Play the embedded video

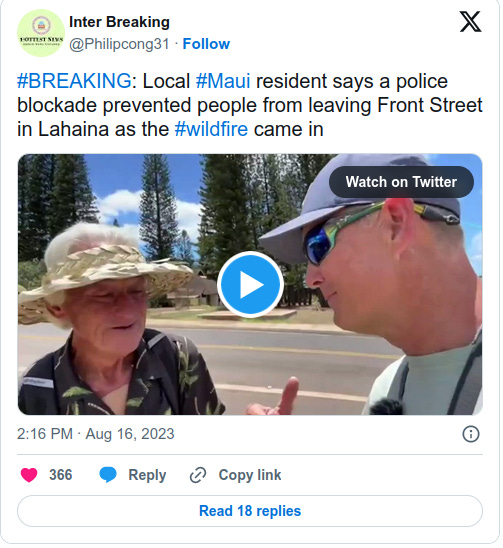click(250, 284)
